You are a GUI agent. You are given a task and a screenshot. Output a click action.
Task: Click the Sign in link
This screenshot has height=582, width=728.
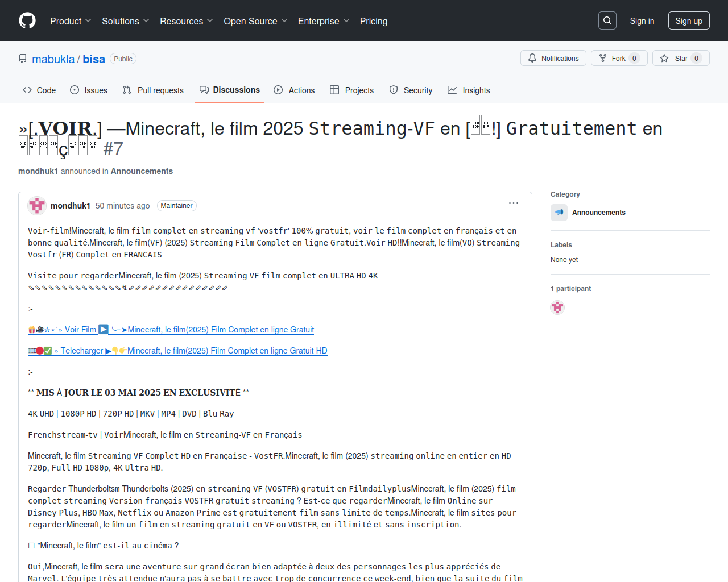[642, 21]
